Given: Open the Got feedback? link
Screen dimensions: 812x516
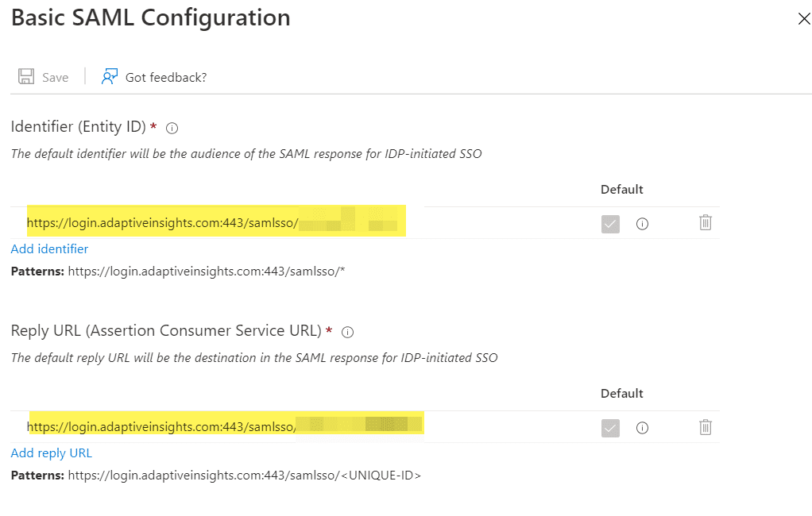Looking at the screenshot, I should 166,77.
